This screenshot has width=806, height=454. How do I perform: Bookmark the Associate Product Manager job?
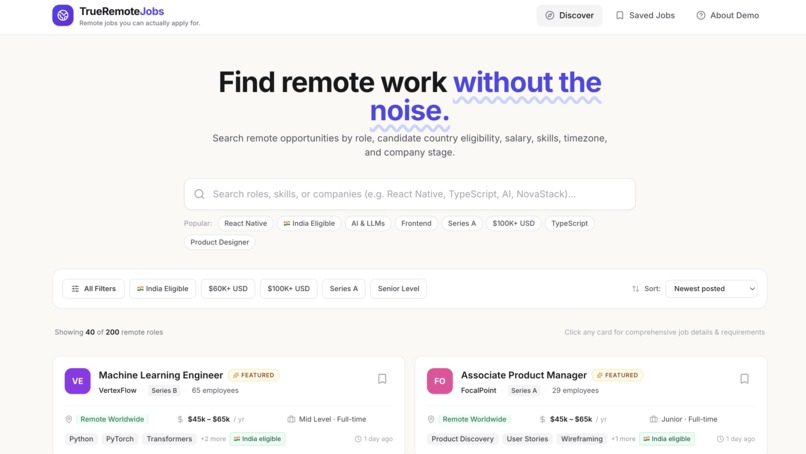744,379
